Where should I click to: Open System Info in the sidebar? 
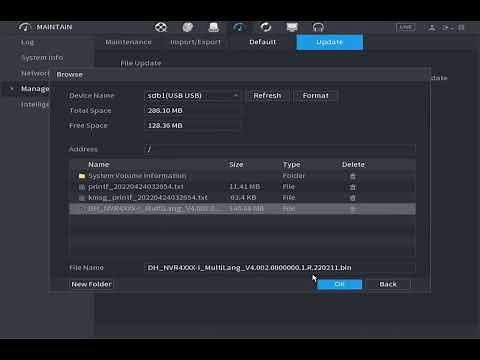point(42,58)
